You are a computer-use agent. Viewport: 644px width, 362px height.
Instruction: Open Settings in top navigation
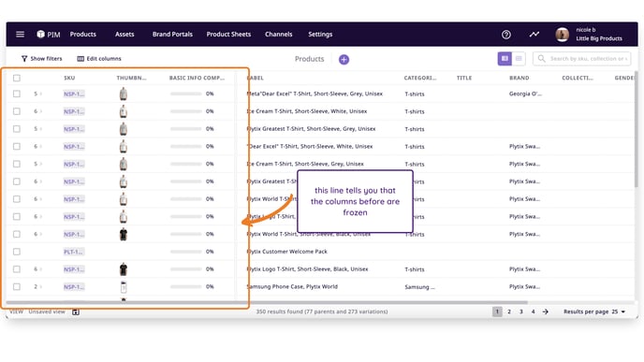click(320, 34)
